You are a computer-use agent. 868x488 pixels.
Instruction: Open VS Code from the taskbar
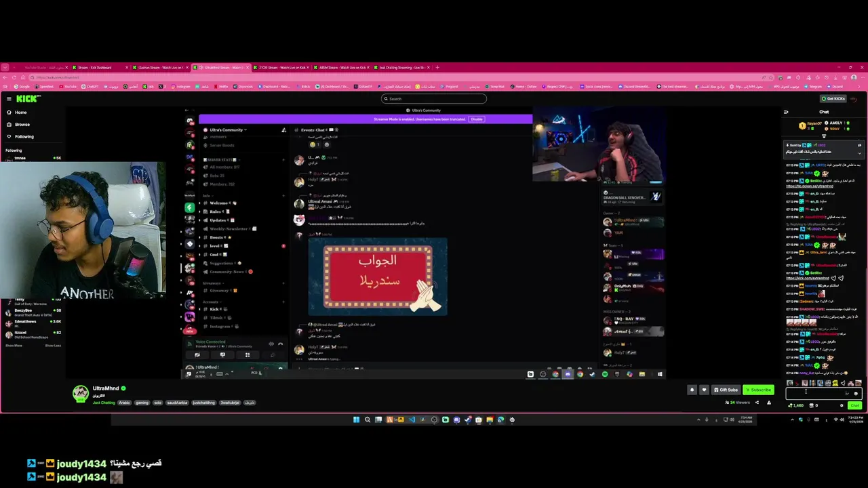coord(412,420)
